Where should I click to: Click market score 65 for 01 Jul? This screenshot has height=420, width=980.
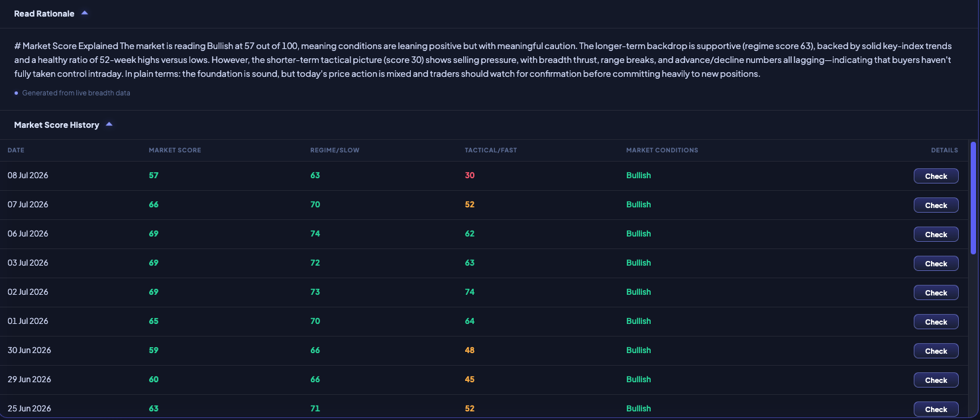pyautogui.click(x=154, y=321)
